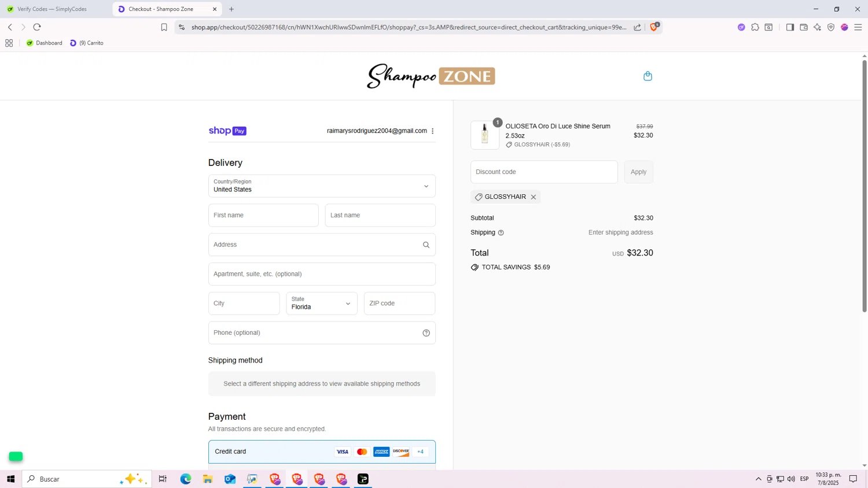
Task: Focus the Last name field
Action: pyautogui.click(x=380, y=215)
